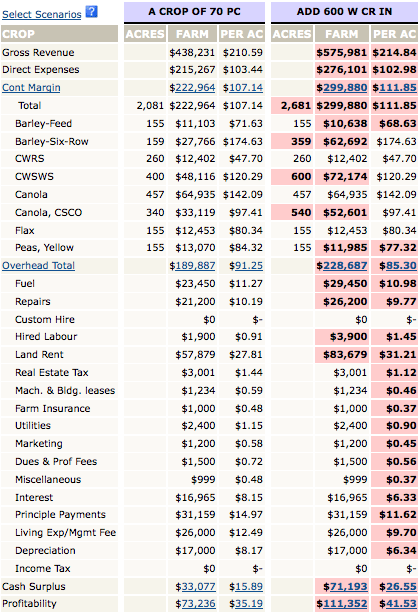
Task: Click the $91.25 Overhead per-acre link
Action: click(x=246, y=265)
